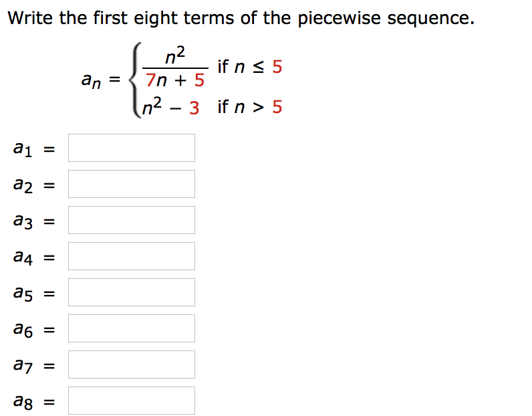532x416 pixels.
Task: Select the a7 answer text box
Action: pyautogui.click(x=131, y=365)
